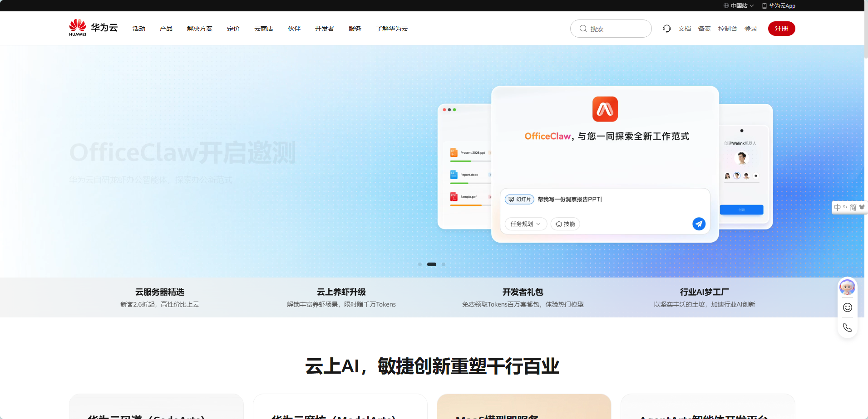Click the Report.docx file icon
The image size is (868, 419).
coord(454,174)
